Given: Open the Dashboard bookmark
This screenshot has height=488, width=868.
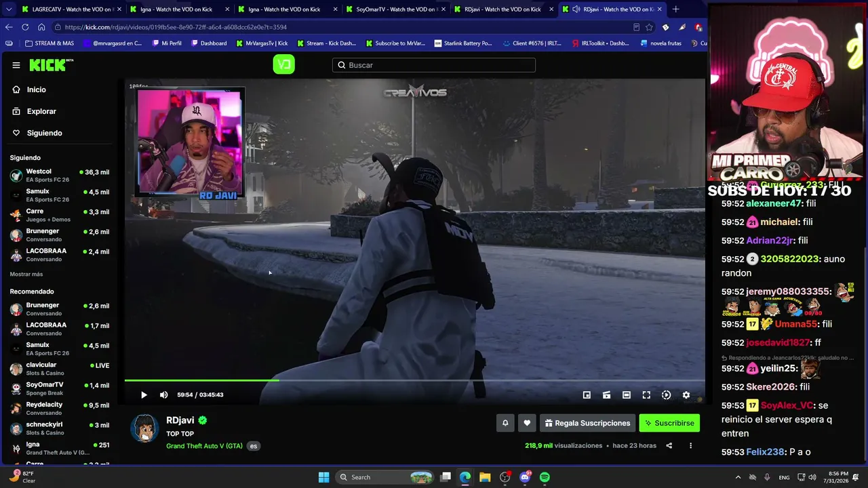Looking at the screenshot, I should [209, 43].
